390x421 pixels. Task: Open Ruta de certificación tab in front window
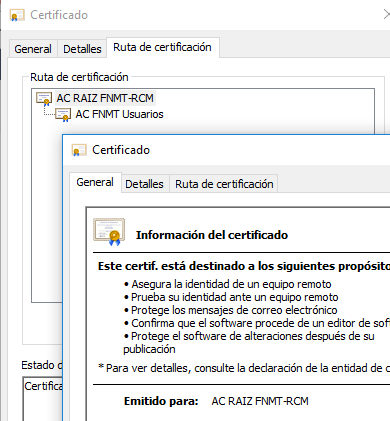click(224, 184)
